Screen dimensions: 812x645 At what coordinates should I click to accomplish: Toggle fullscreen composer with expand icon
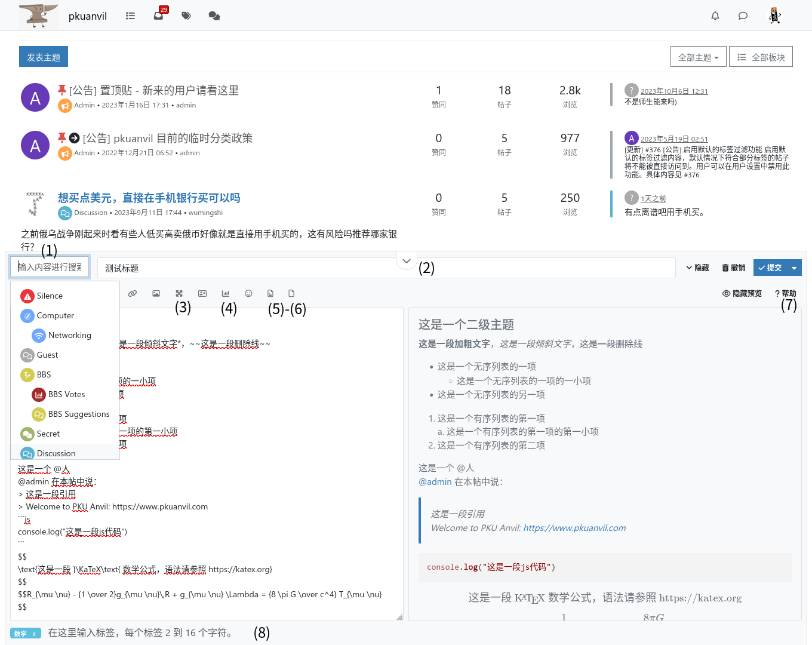click(179, 293)
